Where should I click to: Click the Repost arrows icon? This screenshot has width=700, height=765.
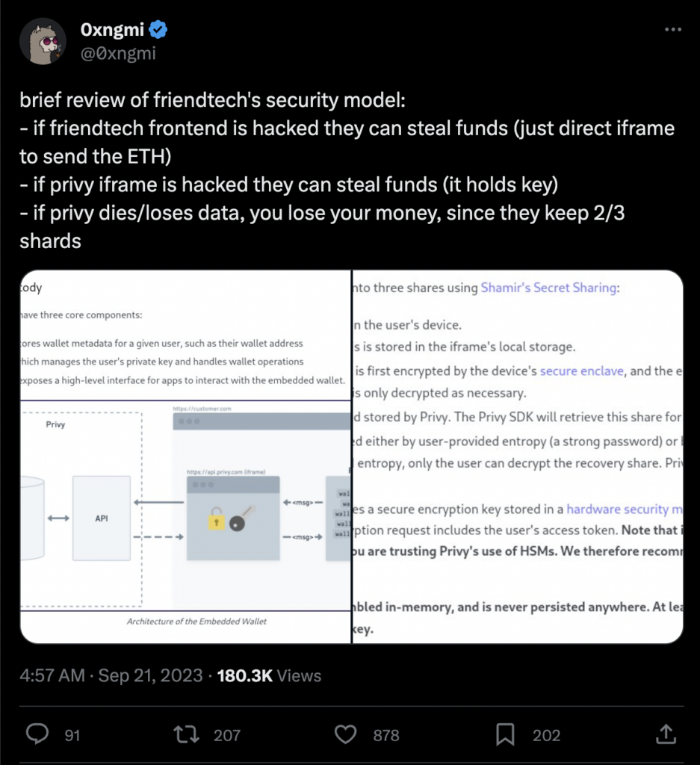click(x=186, y=734)
